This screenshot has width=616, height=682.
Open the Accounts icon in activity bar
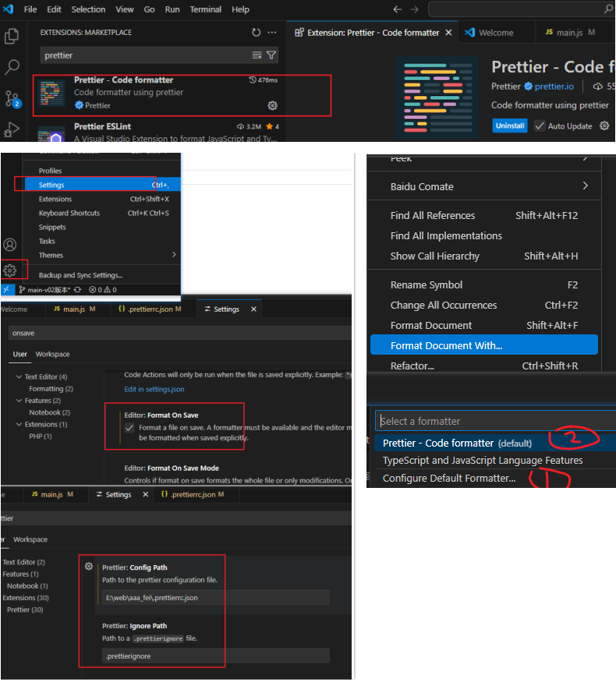click(9, 245)
